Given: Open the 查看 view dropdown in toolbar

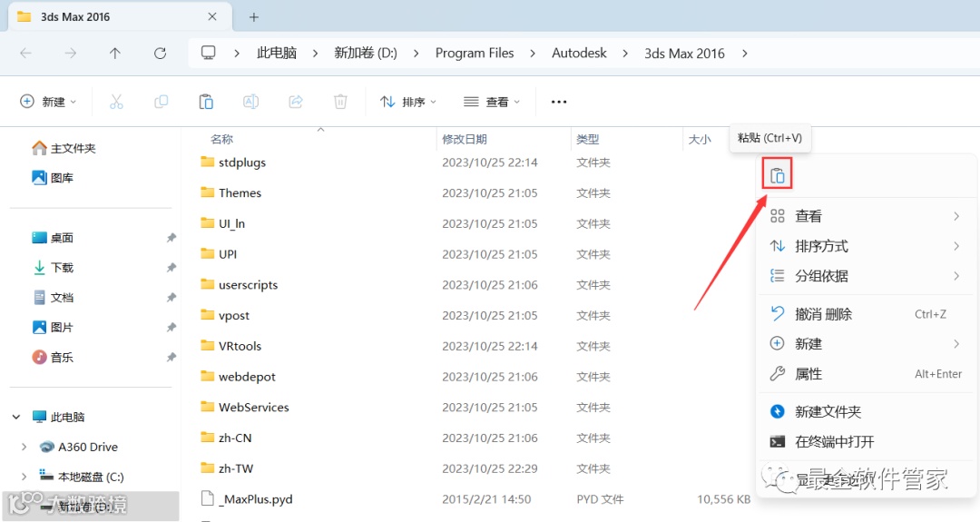Looking at the screenshot, I should click(492, 102).
